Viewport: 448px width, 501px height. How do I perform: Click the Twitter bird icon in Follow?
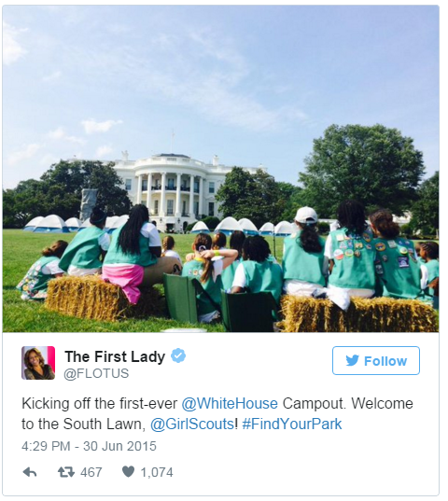(352, 361)
